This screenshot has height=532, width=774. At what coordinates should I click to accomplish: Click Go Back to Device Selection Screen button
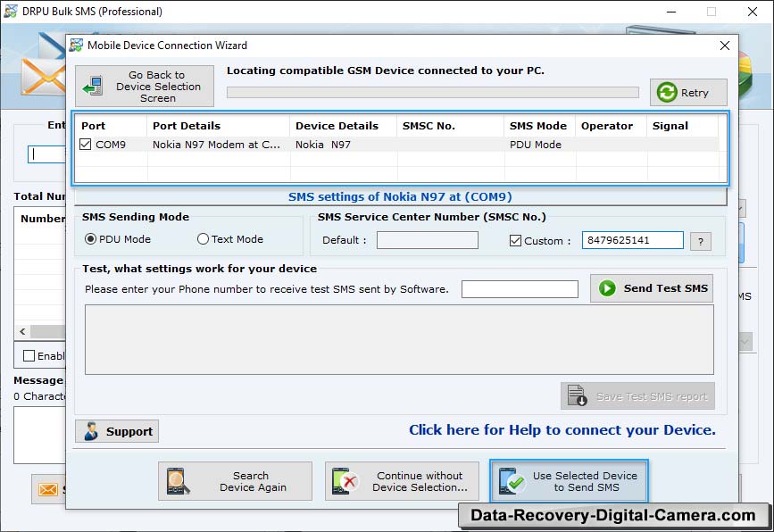click(x=145, y=87)
